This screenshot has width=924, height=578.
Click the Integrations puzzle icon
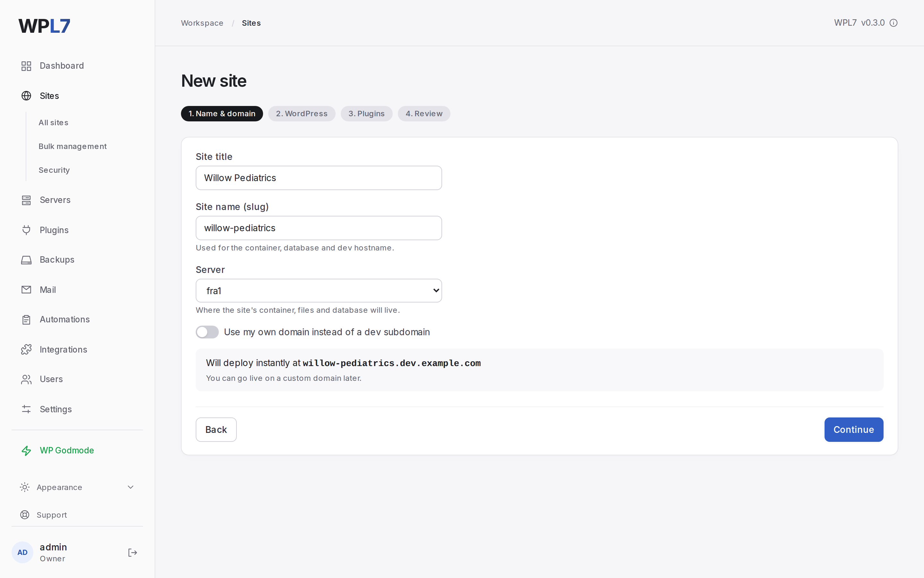coord(26,349)
